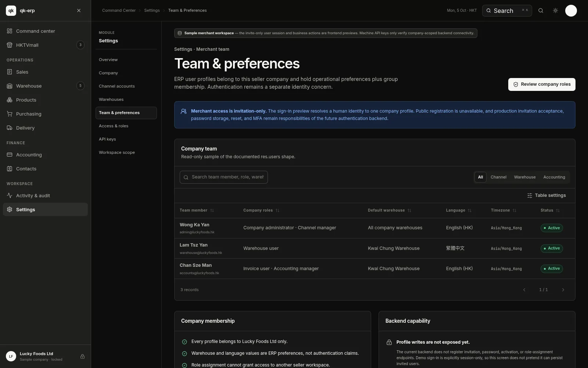Open API keys settings
588x368 pixels.
126,139
